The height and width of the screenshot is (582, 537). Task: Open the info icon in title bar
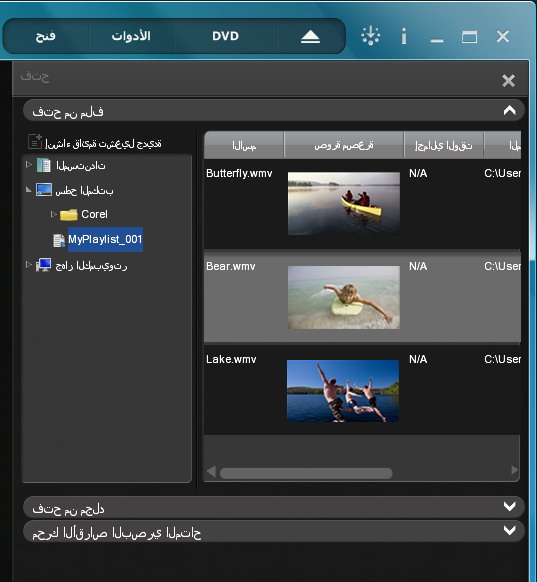click(x=404, y=36)
